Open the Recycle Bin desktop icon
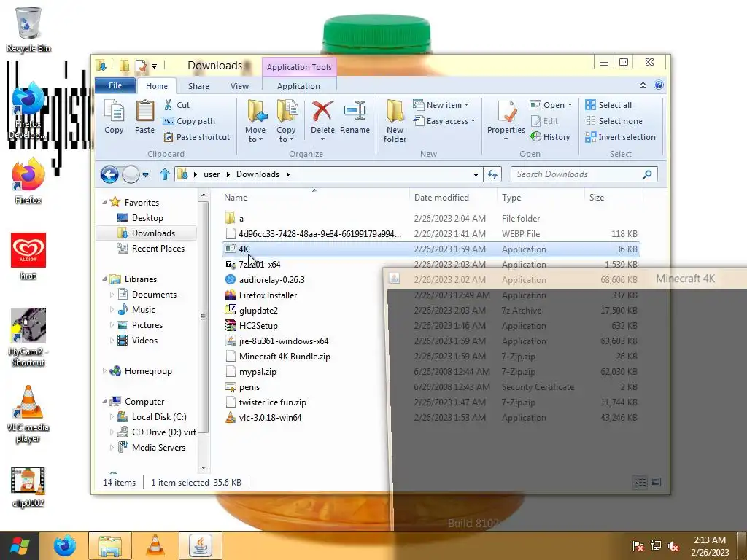The width and height of the screenshot is (747, 560). pyautogui.click(x=28, y=28)
